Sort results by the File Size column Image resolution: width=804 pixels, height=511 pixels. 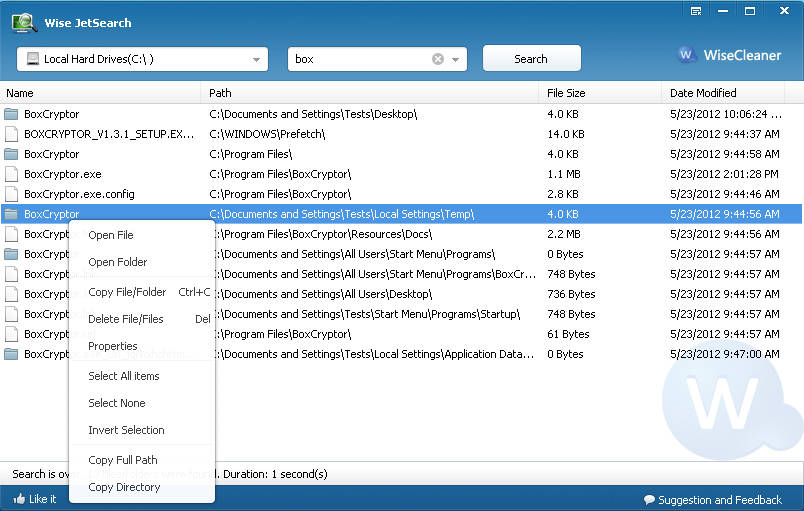(566, 93)
